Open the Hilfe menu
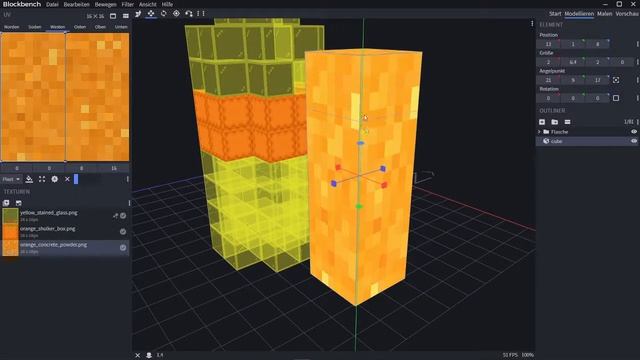 point(167,4)
